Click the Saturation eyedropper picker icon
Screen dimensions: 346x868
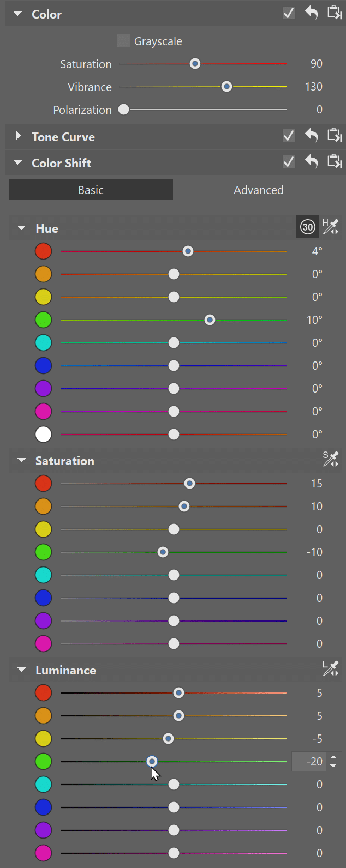331,459
